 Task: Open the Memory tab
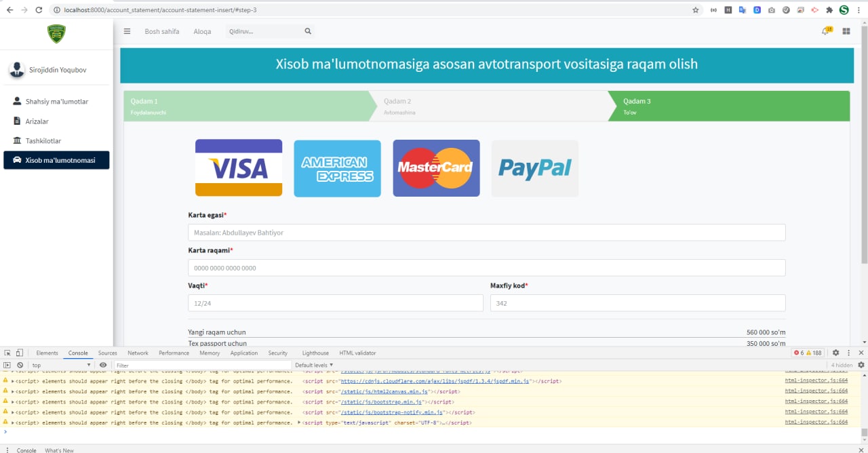pyautogui.click(x=210, y=353)
